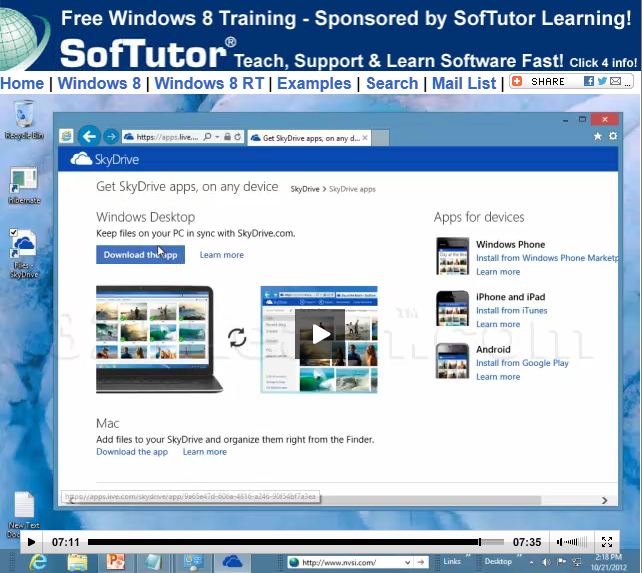Open the Mail List site link

[464, 84]
